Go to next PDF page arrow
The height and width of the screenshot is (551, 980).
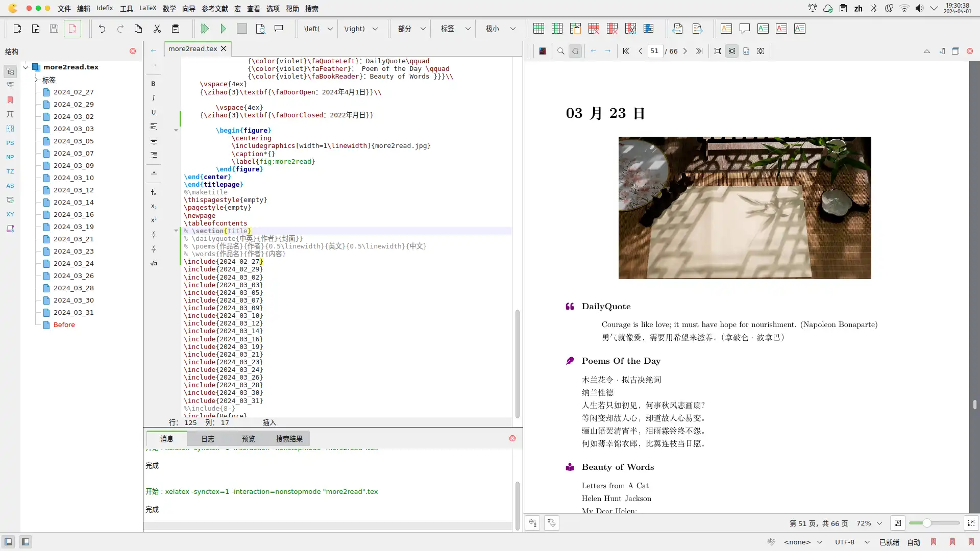coord(685,51)
